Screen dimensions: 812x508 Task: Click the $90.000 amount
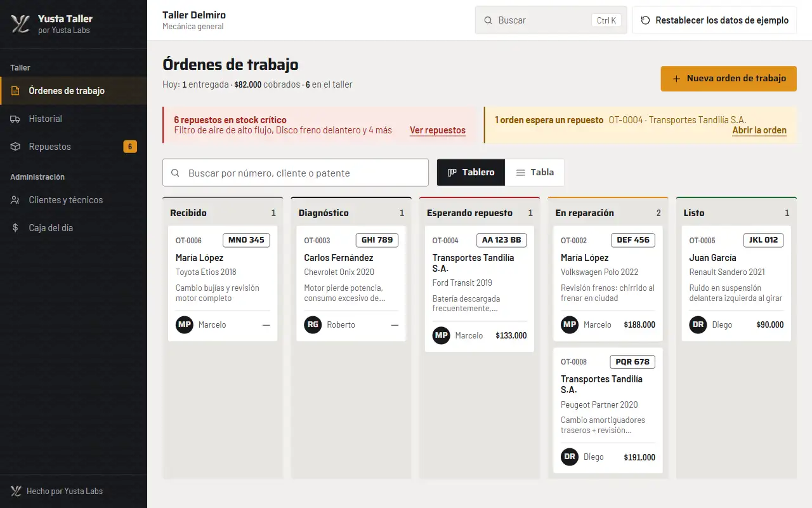(770, 324)
